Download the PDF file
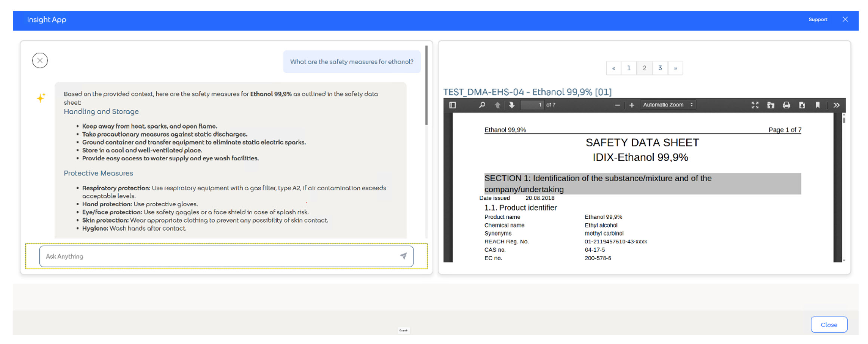The image size is (868, 344). point(802,105)
